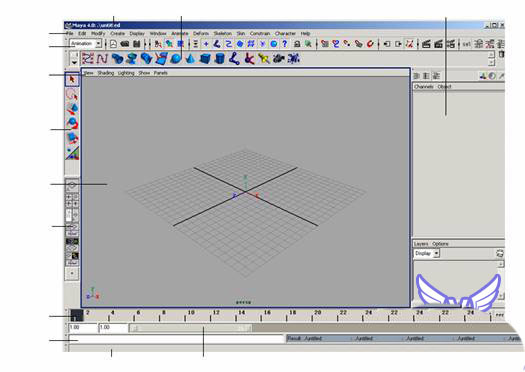Toggle select by hierarchy mode icon
The image size is (525, 372).
pyautogui.click(x=158, y=44)
